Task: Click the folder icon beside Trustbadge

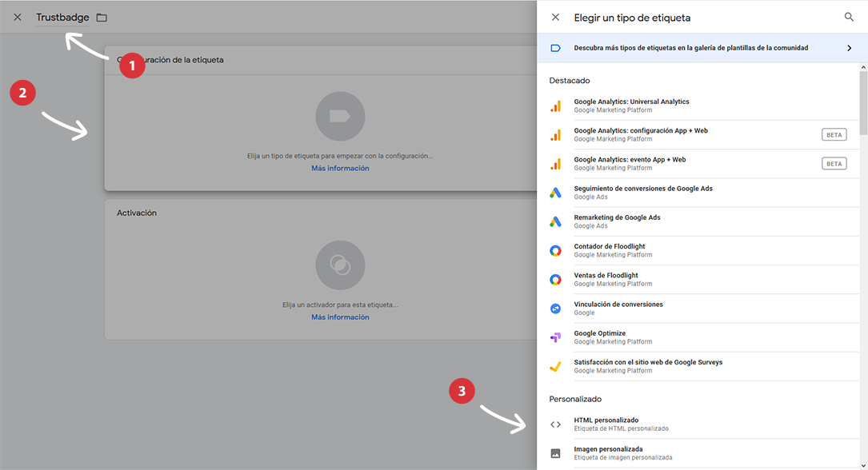Action: 102,18
